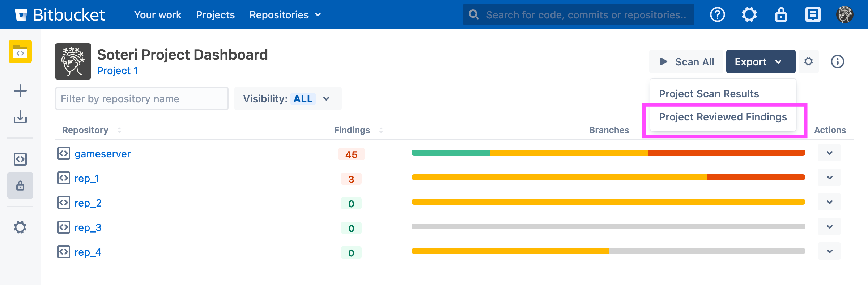
Task: Choose Project Scan Results export option
Action: [709, 94]
